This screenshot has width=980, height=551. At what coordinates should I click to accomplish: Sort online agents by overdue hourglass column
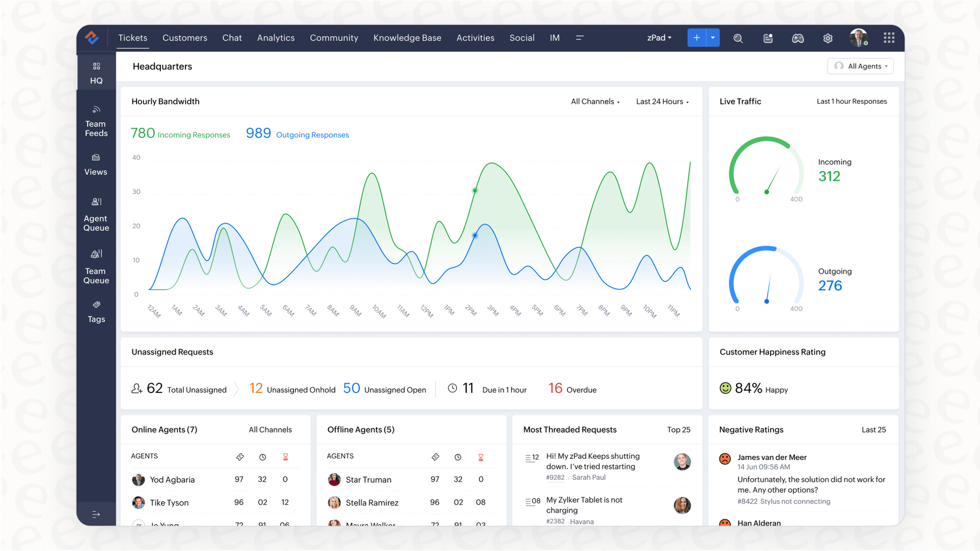pyautogui.click(x=285, y=457)
